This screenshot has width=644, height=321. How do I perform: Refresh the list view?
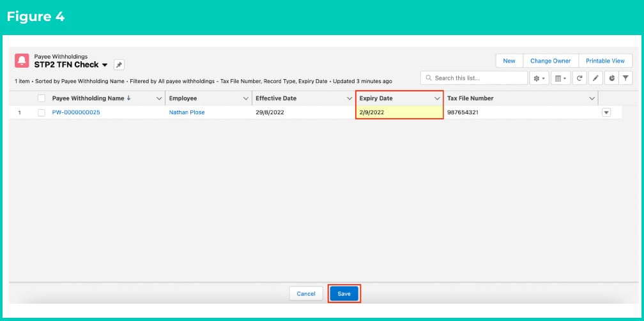point(579,78)
